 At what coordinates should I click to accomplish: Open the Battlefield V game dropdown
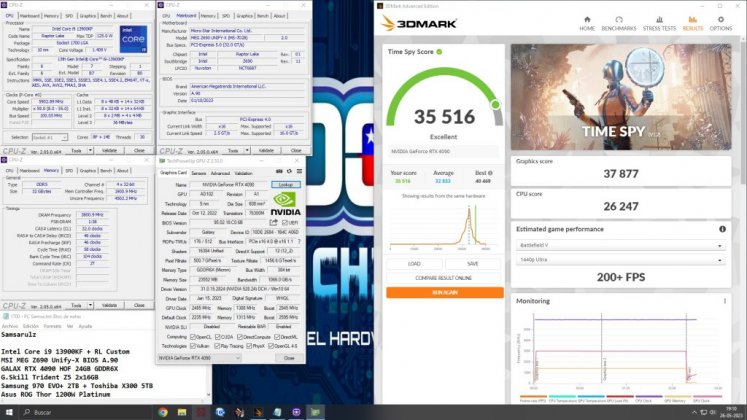click(621, 245)
